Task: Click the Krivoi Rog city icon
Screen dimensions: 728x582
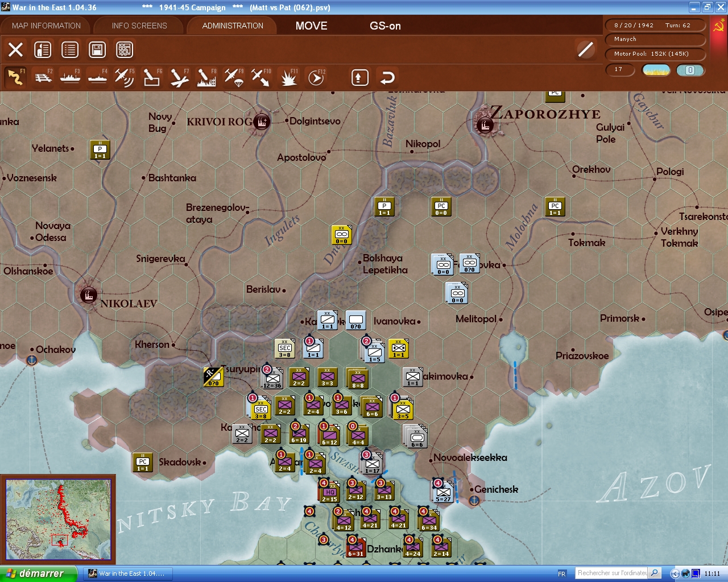Action: tap(262, 121)
